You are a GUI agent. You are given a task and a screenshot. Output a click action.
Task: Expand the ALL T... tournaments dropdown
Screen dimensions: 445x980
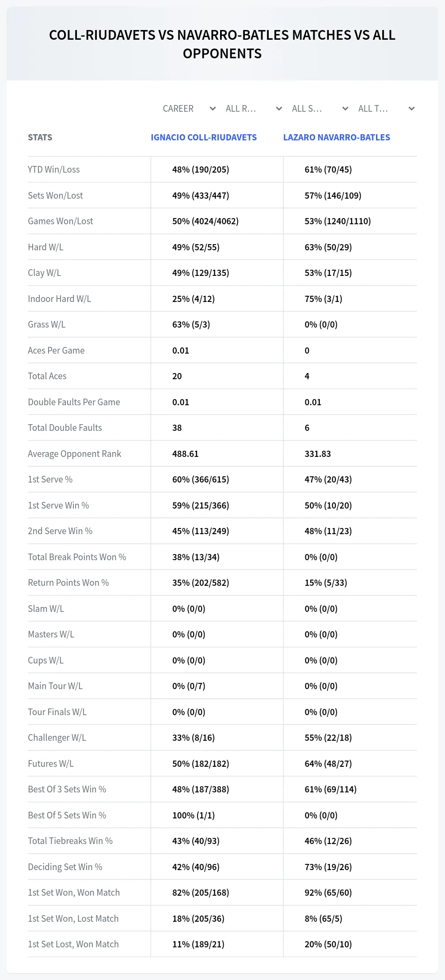coord(387,109)
